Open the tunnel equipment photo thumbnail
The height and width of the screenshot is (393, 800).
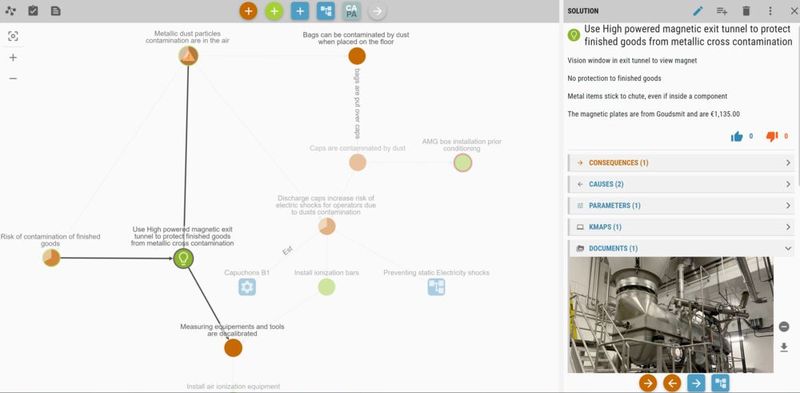point(670,314)
